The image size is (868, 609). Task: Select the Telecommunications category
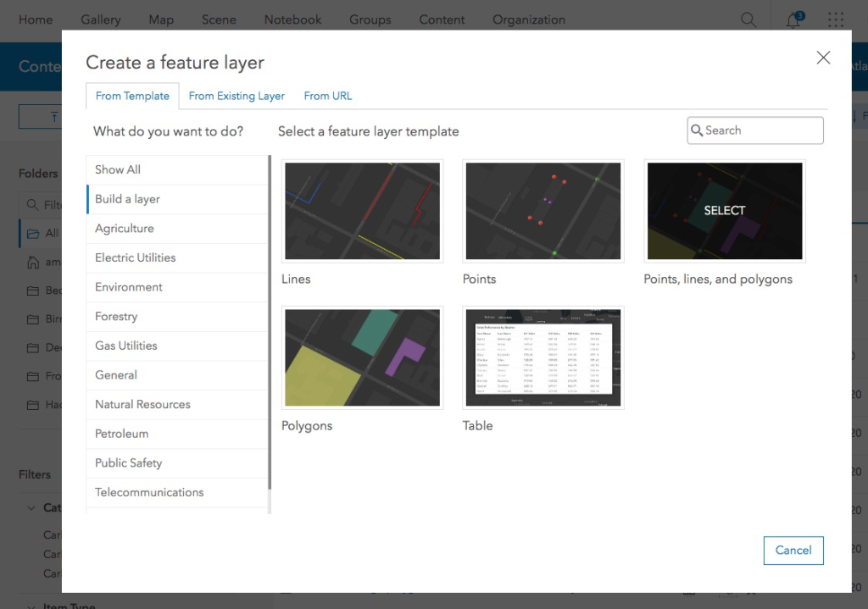(149, 492)
